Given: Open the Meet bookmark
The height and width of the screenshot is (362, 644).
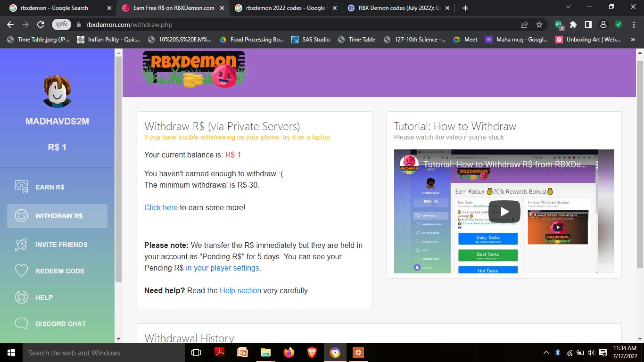Looking at the screenshot, I should pos(465,40).
